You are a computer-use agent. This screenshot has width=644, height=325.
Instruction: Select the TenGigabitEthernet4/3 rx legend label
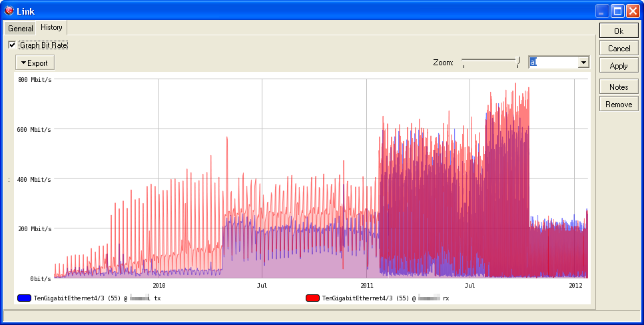(386, 298)
